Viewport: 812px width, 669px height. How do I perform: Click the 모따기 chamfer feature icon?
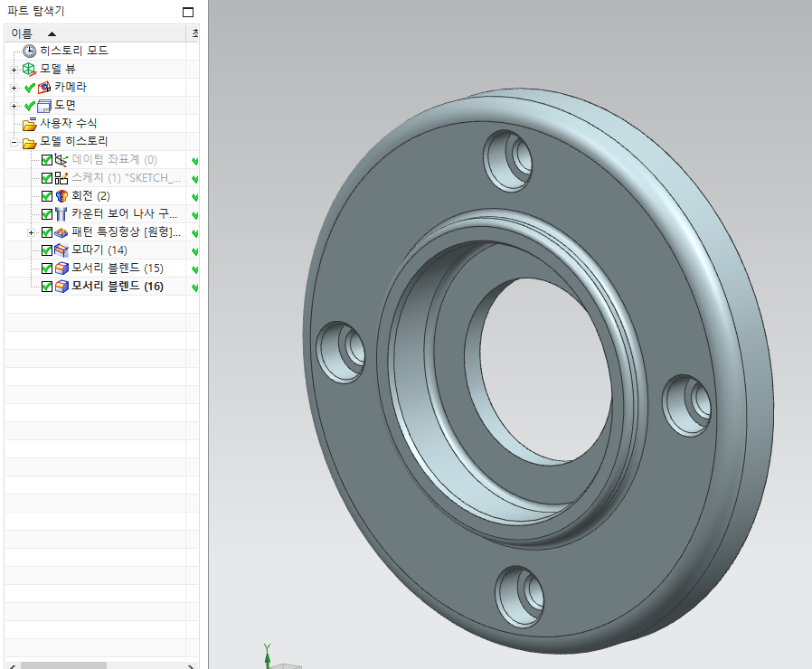(x=61, y=250)
